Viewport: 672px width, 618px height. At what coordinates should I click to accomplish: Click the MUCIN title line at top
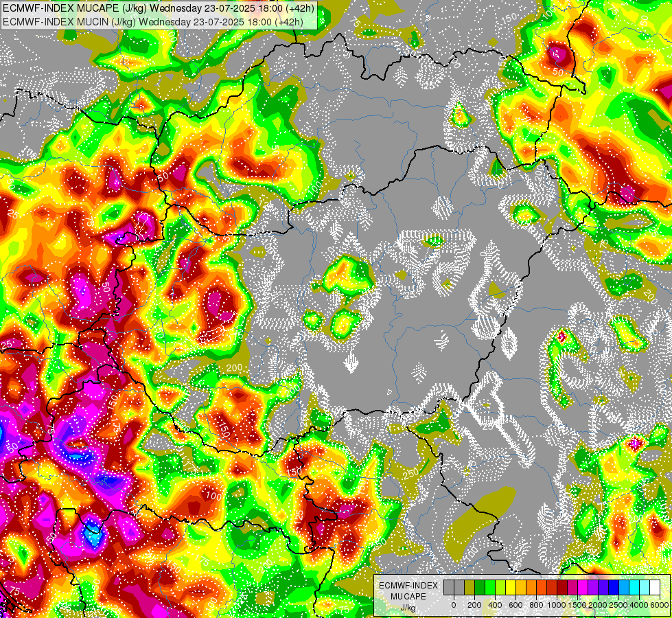point(153,22)
